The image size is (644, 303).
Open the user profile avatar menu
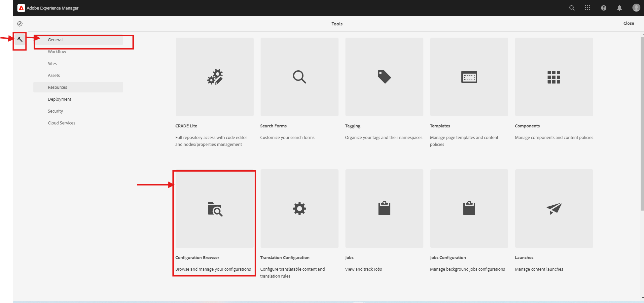636,8
